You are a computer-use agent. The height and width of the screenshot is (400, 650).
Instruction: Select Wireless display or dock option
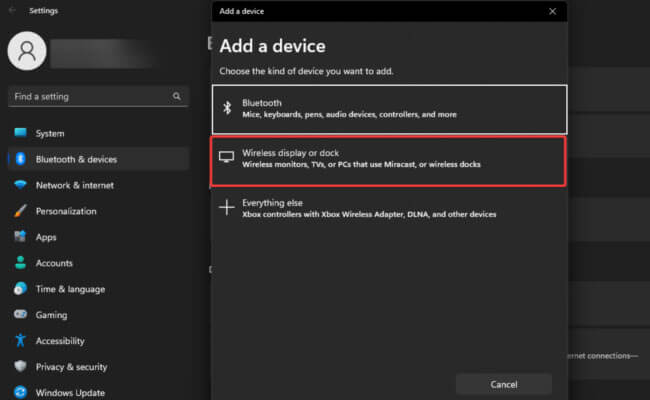(388, 161)
